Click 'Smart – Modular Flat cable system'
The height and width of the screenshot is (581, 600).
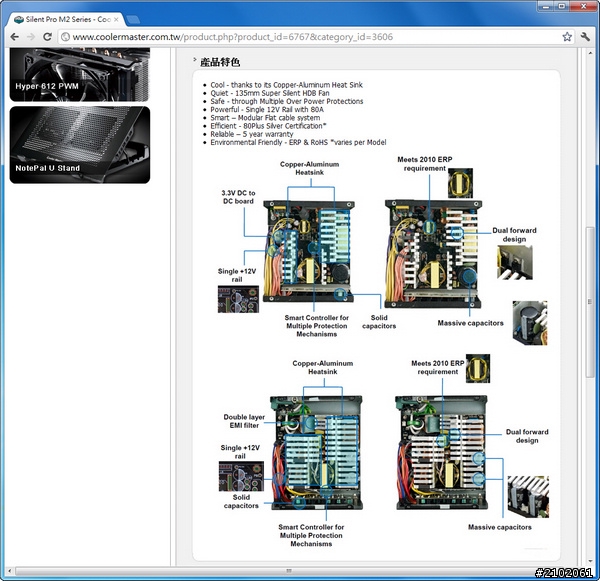(265, 118)
